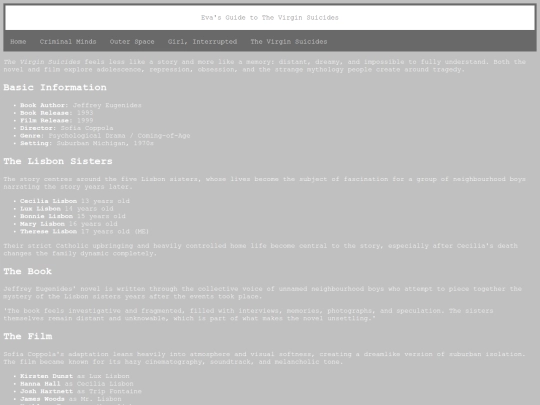Image resolution: width=540 pixels, height=405 pixels.
Task: Click the quote beginning 'The book feels investigative'
Action: pos(248,315)
